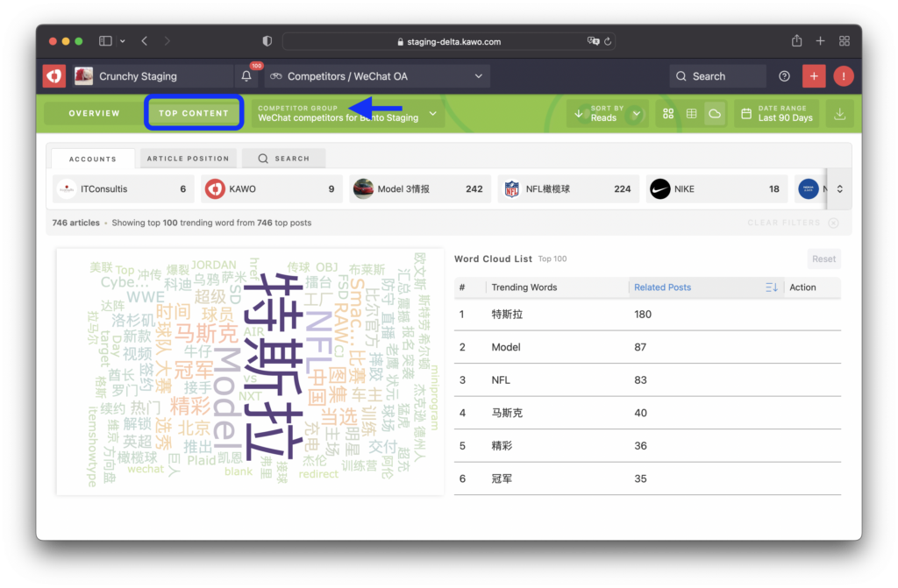Open the Competitors / WeChat OA dropdown
The width and height of the screenshot is (898, 588).
click(377, 76)
